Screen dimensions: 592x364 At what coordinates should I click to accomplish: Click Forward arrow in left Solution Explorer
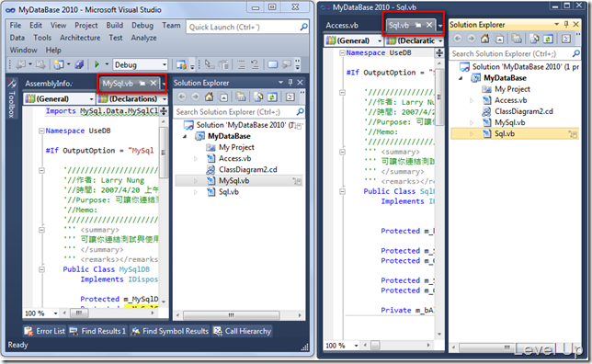tap(195, 97)
